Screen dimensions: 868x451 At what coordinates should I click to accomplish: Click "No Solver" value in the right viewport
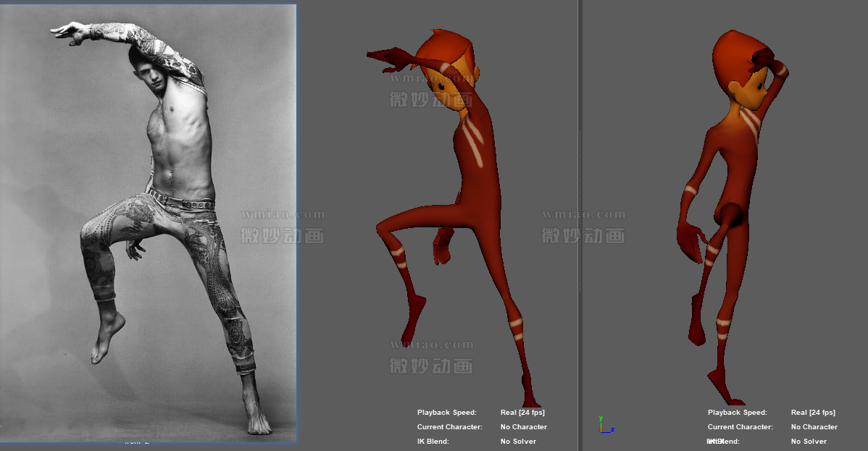[809, 442]
